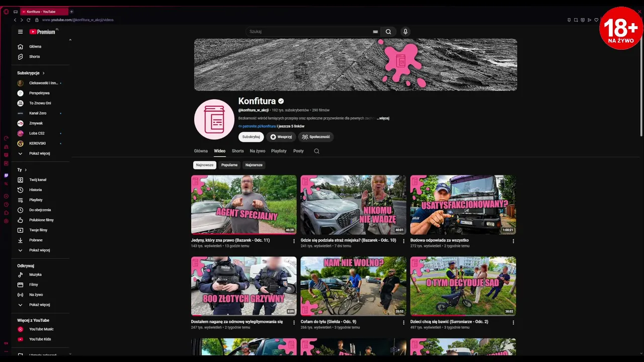Open options menu for 'Jedyny, który zna prawo' video
644x362 pixels.
294,241
